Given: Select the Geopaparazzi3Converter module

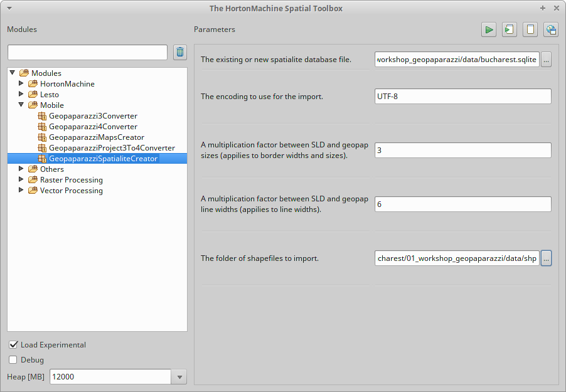Looking at the screenshot, I should coord(93,116).
